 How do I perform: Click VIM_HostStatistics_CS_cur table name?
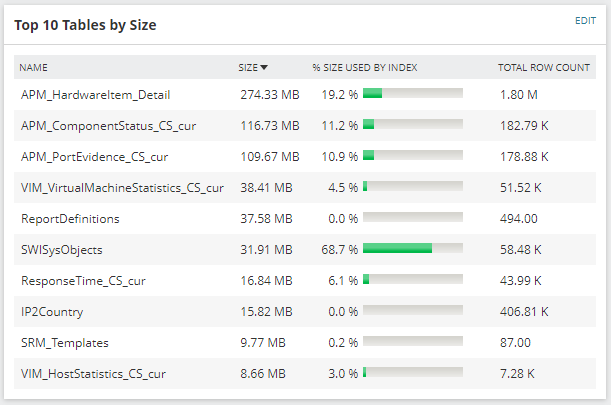pyautogui.click(x=93, y=374)
